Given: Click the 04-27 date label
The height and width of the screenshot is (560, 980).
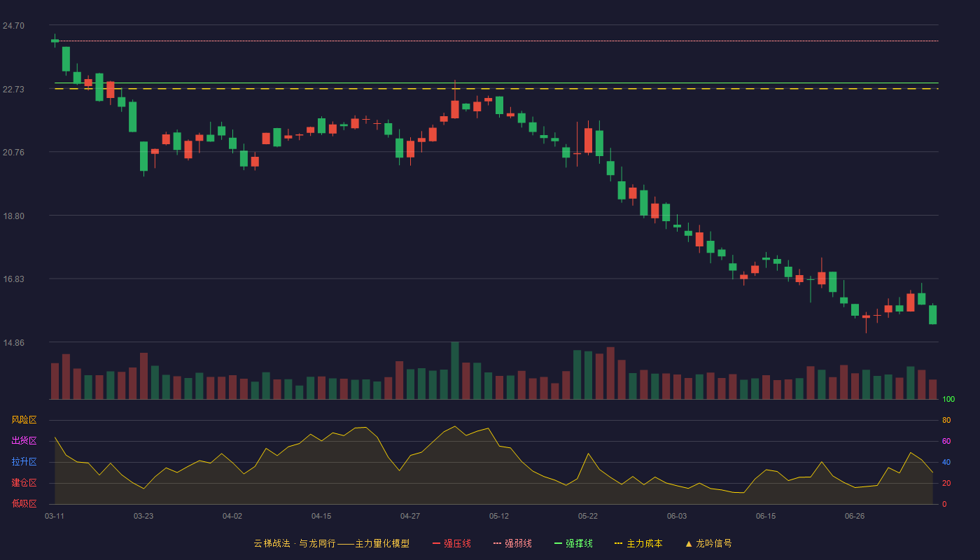Looking at the screenshot, I should click(x=410, y=516).
